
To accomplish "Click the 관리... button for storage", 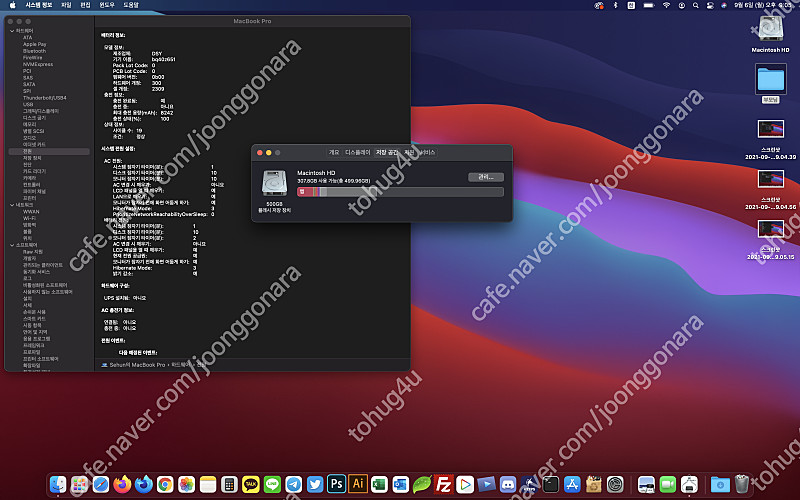I will pyautogui.click(x=485, y=177).
